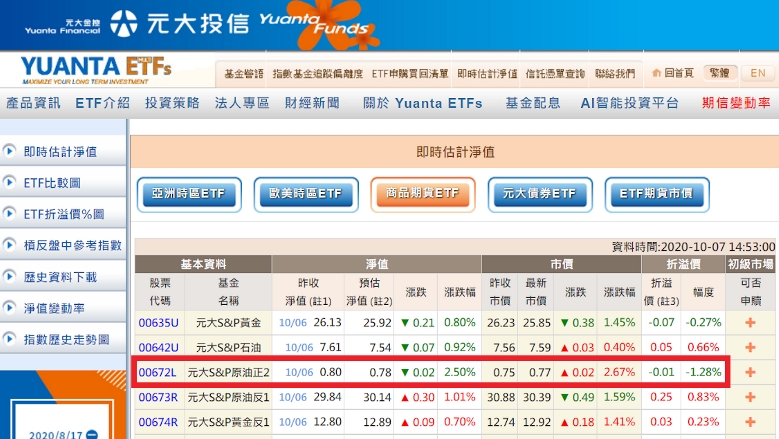Click arrow icon beside ETF比較圖
The width and height of the screenshot is (779, 439).
click(9, 182)
